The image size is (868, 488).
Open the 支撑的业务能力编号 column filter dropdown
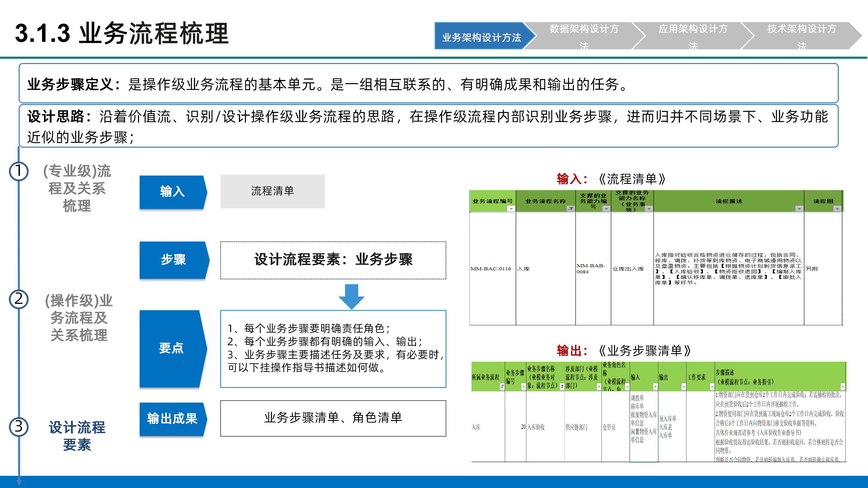point(606,209)
